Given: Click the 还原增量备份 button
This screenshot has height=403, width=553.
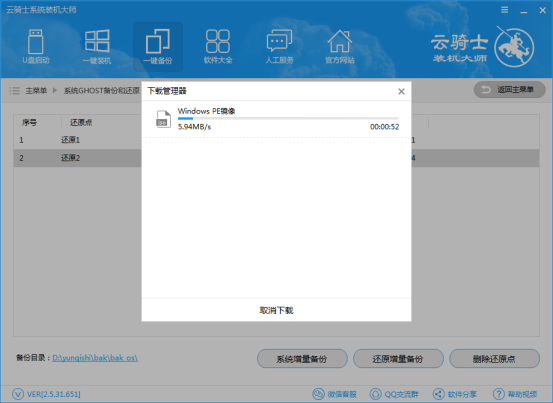Looking at the screenshot, I should (398, 359).
